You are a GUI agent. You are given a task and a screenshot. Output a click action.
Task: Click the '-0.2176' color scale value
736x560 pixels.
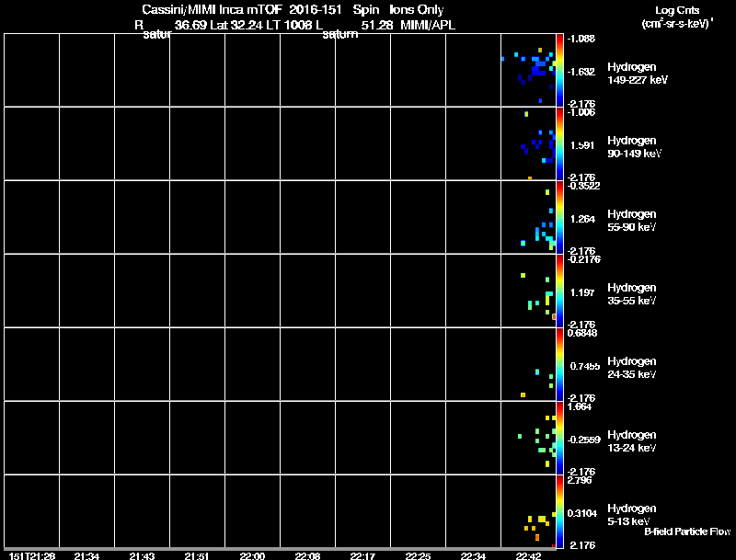583,259
